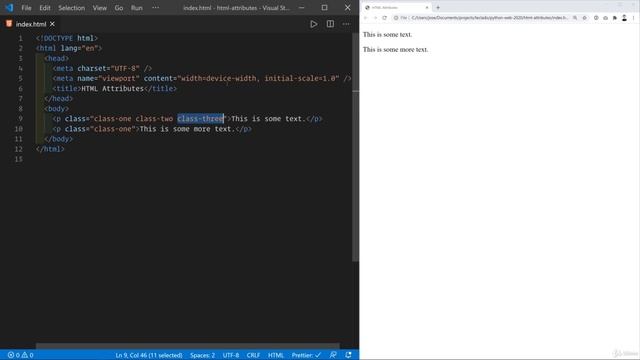Click the viewport meta tag line
The width and height of the screenshot is (640, 360).
202,78
